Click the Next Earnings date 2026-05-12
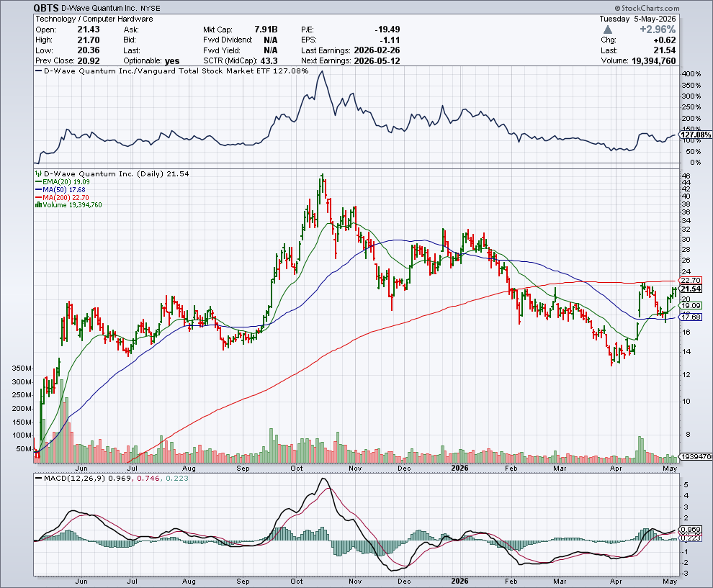Image resolution: width=713 pixels, height=588 pixels. click(377, 61)
